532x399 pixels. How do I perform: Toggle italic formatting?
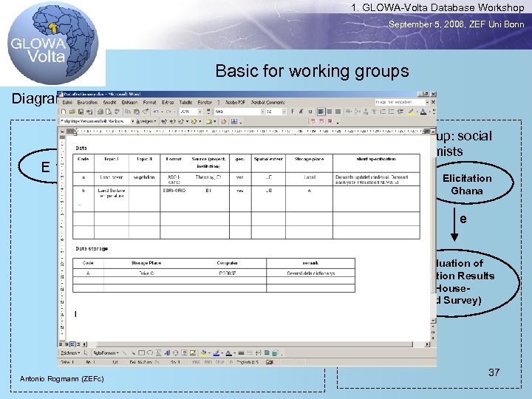[301, 112]
